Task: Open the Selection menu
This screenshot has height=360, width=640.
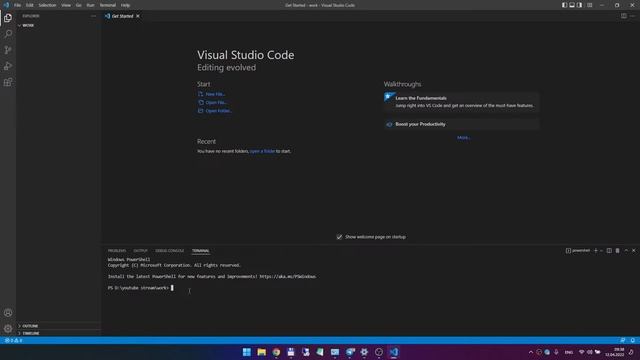Action: 47,5
